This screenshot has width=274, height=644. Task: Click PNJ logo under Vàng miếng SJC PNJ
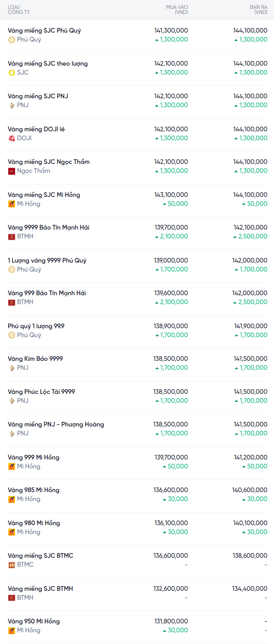(12, 105)
